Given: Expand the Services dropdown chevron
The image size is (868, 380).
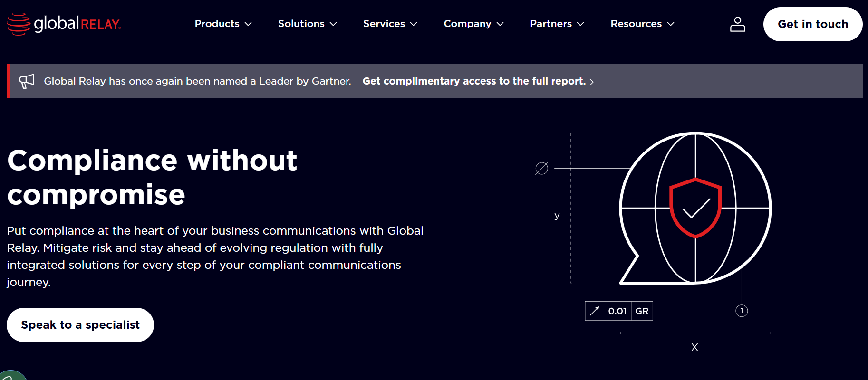Looking at the screenshot, I should [x=414, y=24].
